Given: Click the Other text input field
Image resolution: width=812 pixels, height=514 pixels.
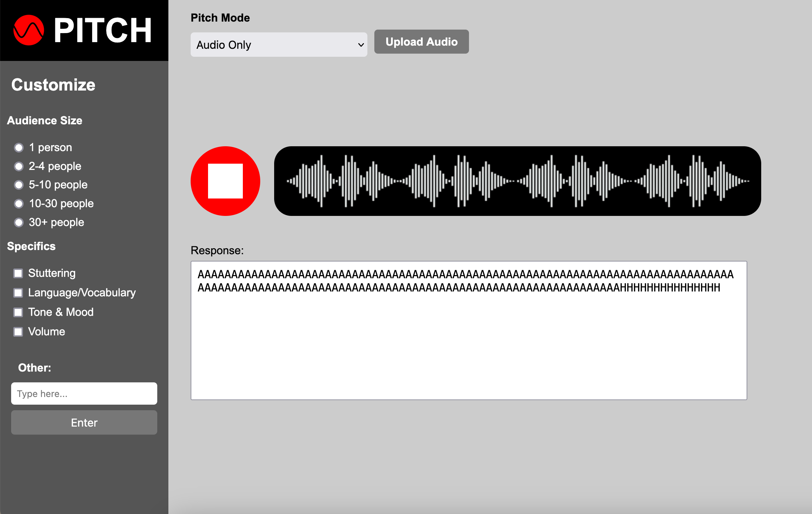Looking at the screenshot, I should [x=84, y=394].
